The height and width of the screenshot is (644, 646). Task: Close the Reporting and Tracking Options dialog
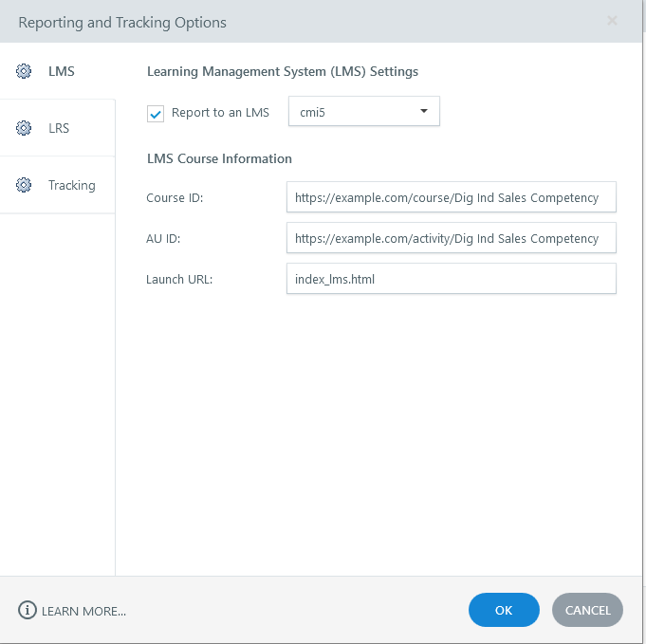pyautogui.click(x=613, y=21)
